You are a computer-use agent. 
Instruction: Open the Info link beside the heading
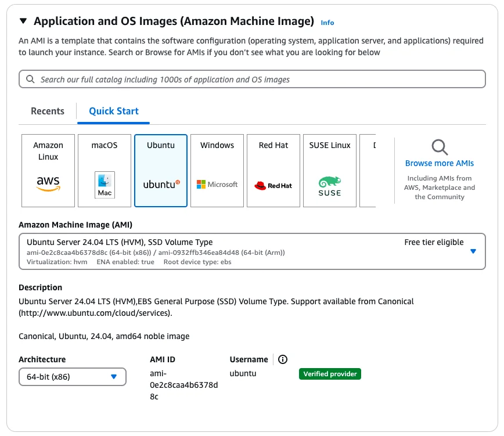[x=327, y=23]
